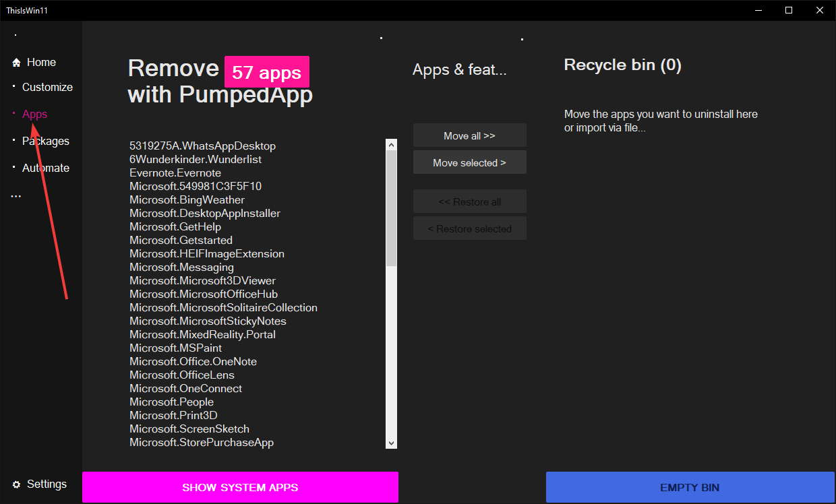This screenshot has width=836, height=504.
Task: Close the ThisIsWin11 window
Action: pos(820,10)
